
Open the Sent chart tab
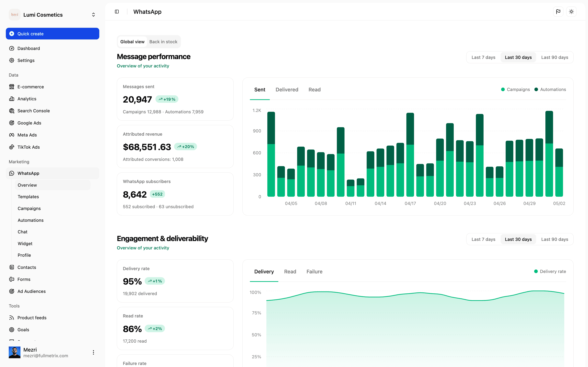(x=260, y=90)
